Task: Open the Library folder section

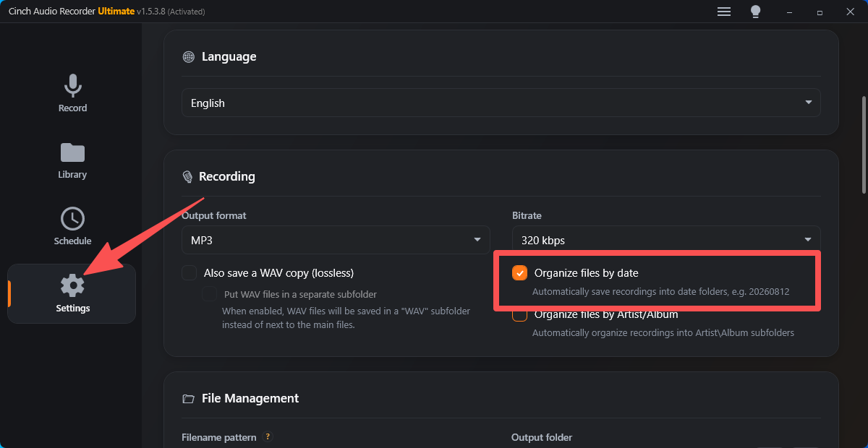Action: point(72,160)
